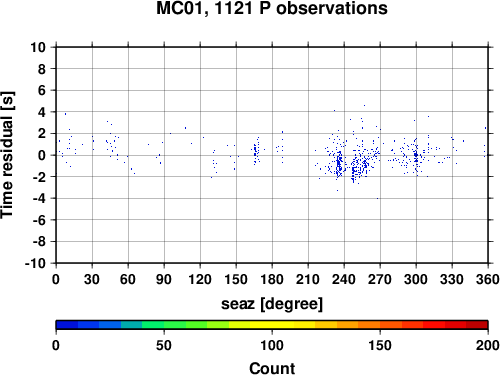500x375 pixels.
Task: Click the y-axis tick label -10
Action: [35, 263]
